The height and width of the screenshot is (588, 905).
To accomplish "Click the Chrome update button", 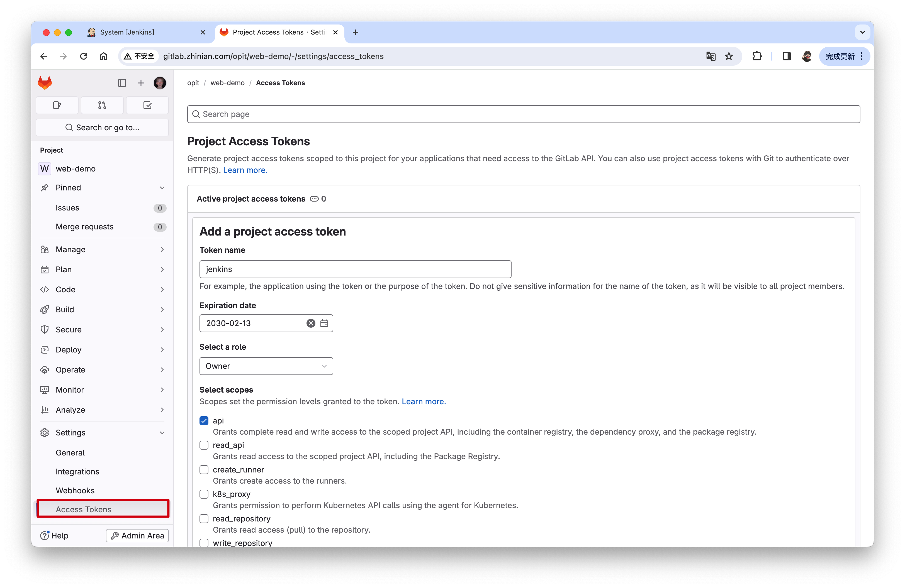I will click(844, 56).
